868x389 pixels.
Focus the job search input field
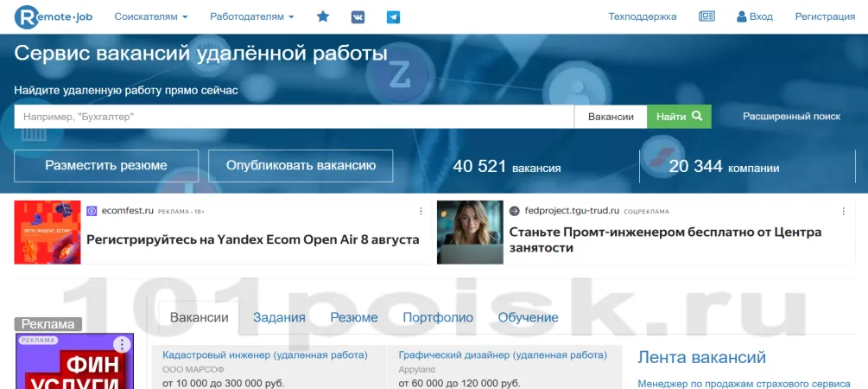coord(294,117)
